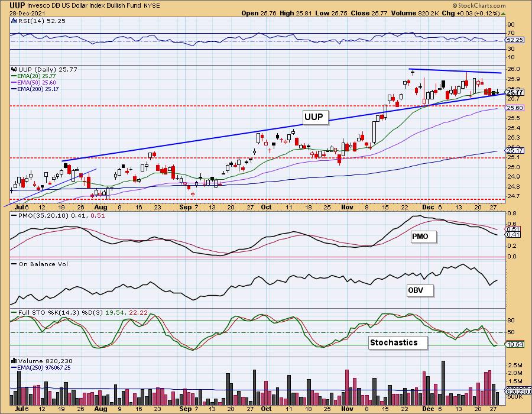
Task: Click the 52.25 RSI value tag on the right axis
Action: [x=515, y=40]
